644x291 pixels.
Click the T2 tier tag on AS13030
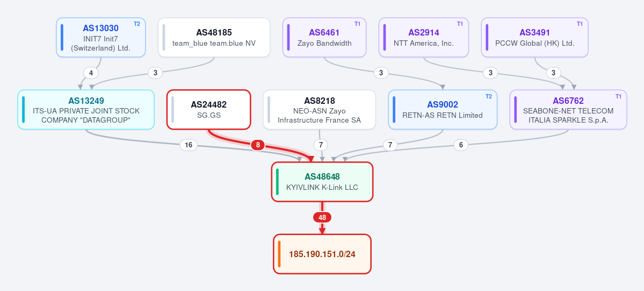[x=137, y=24]
